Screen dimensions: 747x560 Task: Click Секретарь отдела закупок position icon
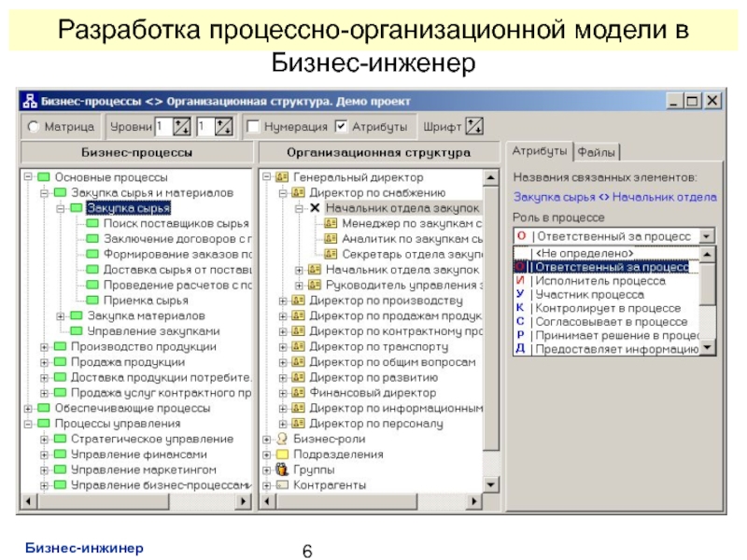[x=331, y=254]
